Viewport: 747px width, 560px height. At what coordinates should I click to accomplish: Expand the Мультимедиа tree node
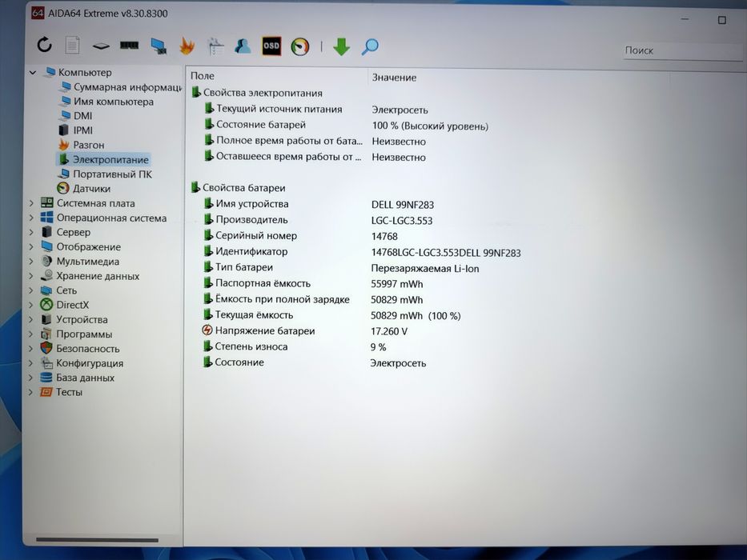(x=31, y=262)
